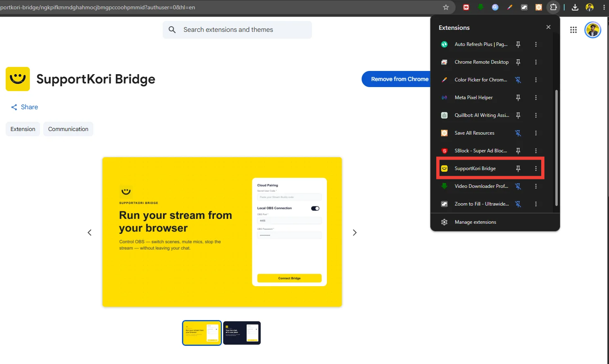Select Chrome Remote Desktop in extensions list

tap(481, 62)
